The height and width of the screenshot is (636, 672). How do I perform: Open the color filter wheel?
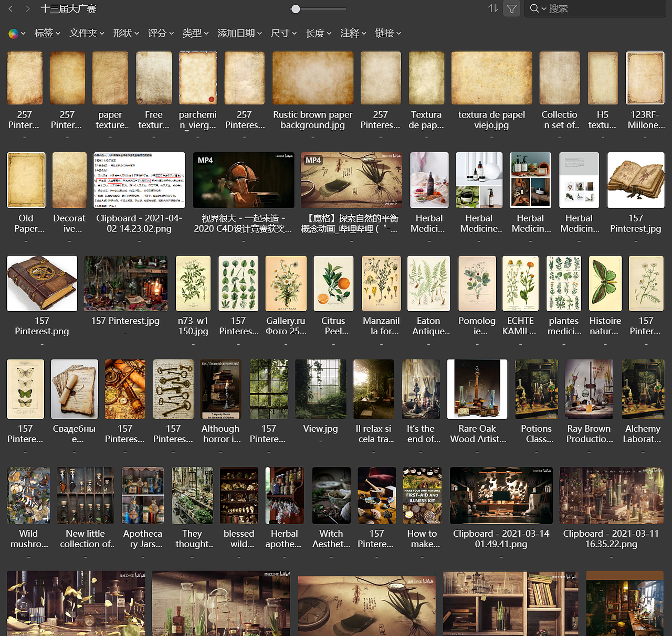(x=14, y=34)
